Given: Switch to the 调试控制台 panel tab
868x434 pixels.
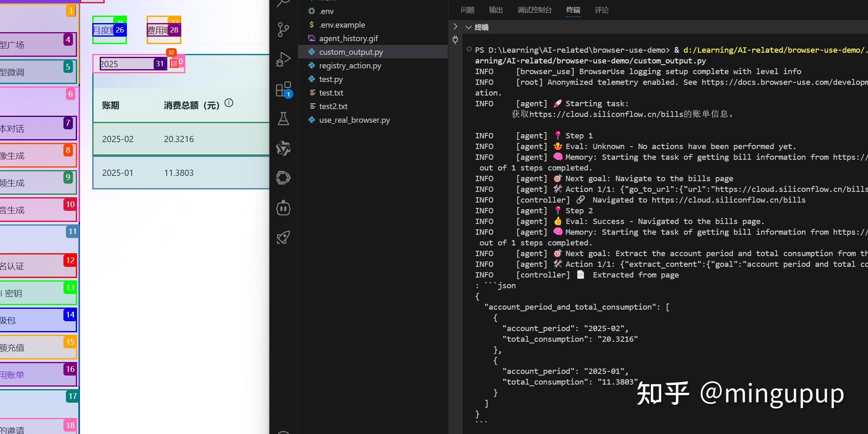Looking at the screenshot, I should click(x=534, y=10).
